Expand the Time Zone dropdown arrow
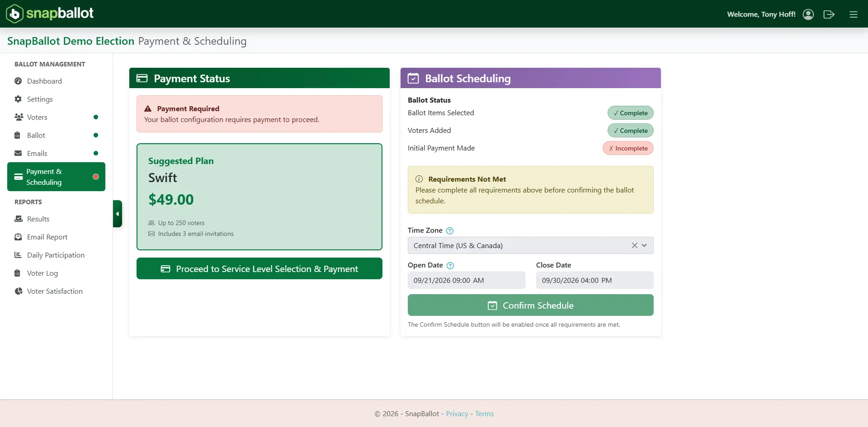The width and height of the screenshot is (868, 427). (645, 245)
